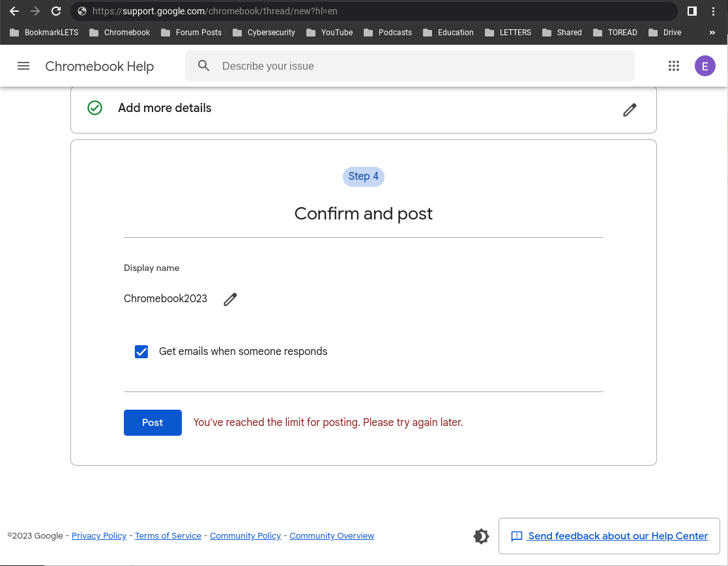This screenshot has width=728, height=566.
Task: Show more bookmarks with the double chevron
Action: pyautogui.click(x=712, y=33)
